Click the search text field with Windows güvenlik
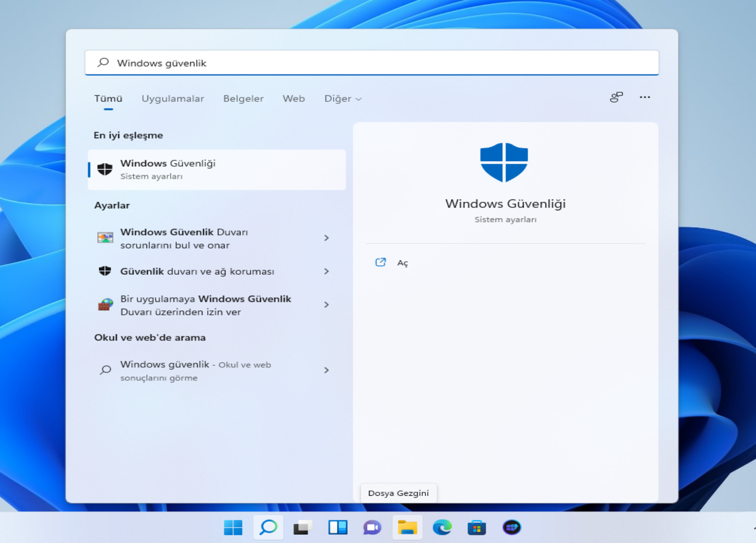The image size is (756, 543). click(x=372, y=63)
